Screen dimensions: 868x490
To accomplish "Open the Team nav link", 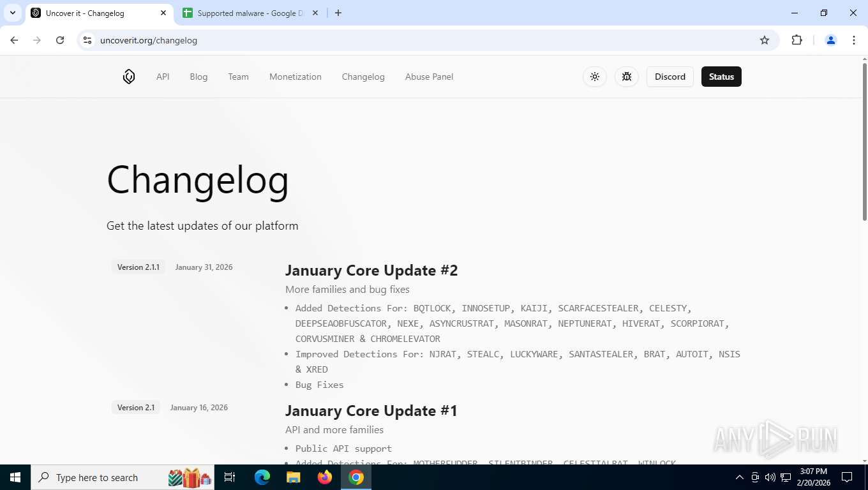I will [x=238, y=77].
